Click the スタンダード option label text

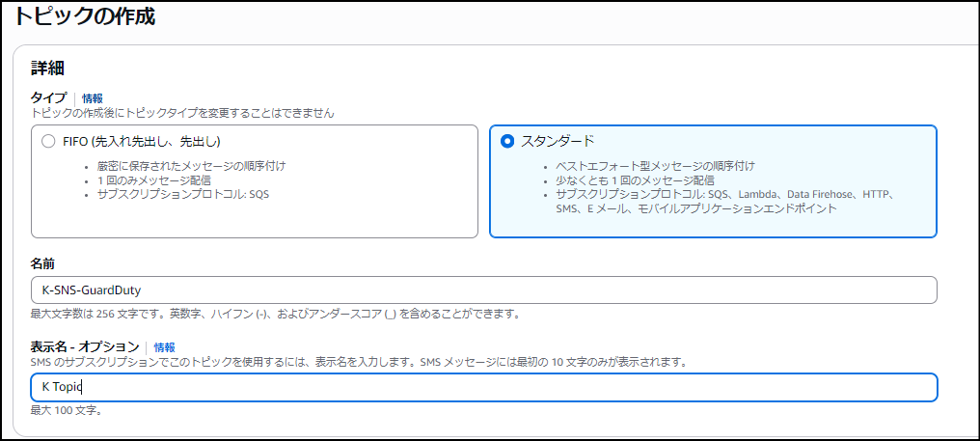[558, 141]
